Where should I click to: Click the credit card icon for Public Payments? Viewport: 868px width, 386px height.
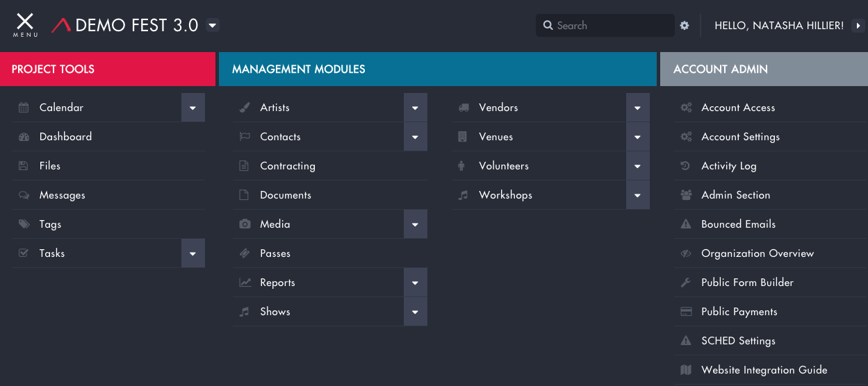point(686,312)
